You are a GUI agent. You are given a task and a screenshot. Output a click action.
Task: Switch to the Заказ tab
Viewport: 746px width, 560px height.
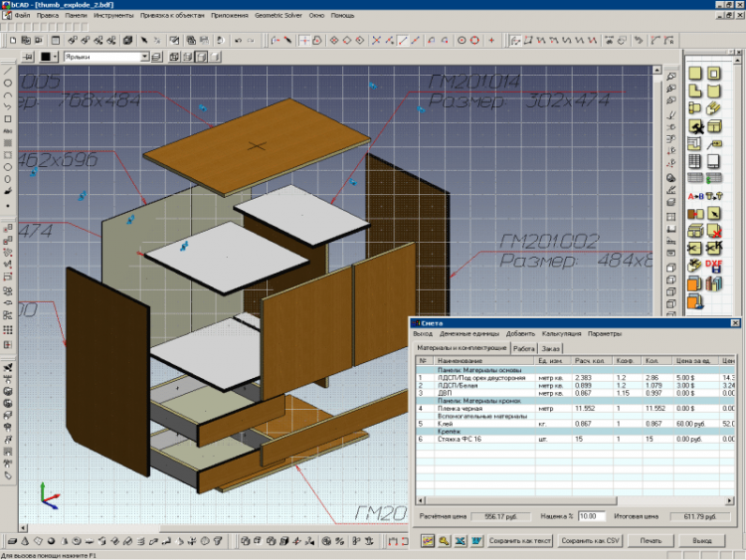(550, 349)
